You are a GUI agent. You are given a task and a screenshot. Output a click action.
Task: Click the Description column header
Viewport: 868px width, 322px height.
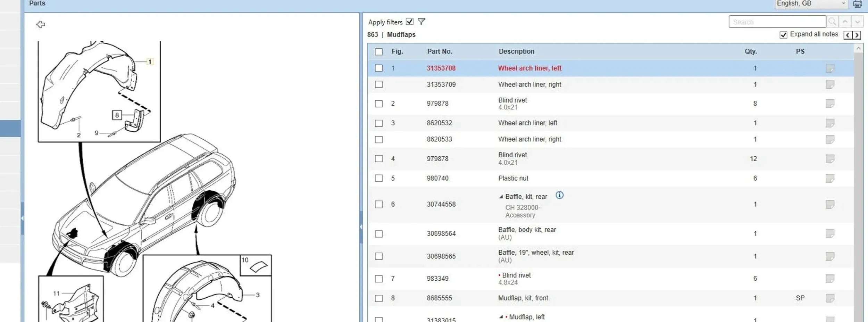(x=516, y=51)
